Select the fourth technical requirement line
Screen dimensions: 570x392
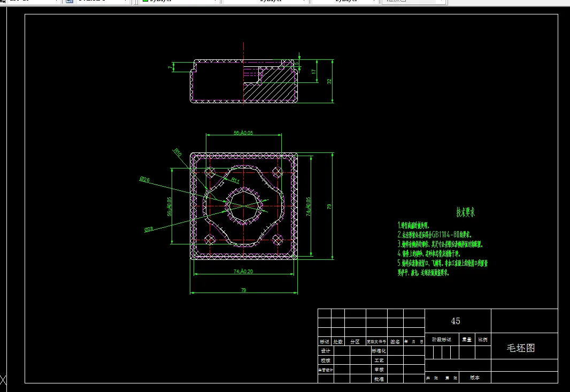pyautogui.click(x=429, y=253)
